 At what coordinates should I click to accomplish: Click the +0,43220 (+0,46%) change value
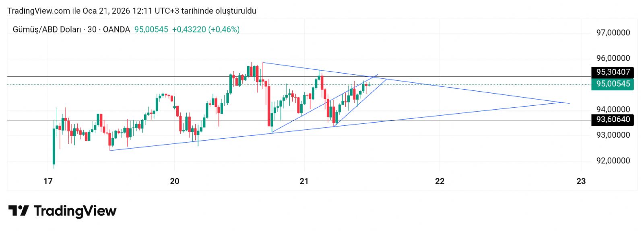pos(206,29)
